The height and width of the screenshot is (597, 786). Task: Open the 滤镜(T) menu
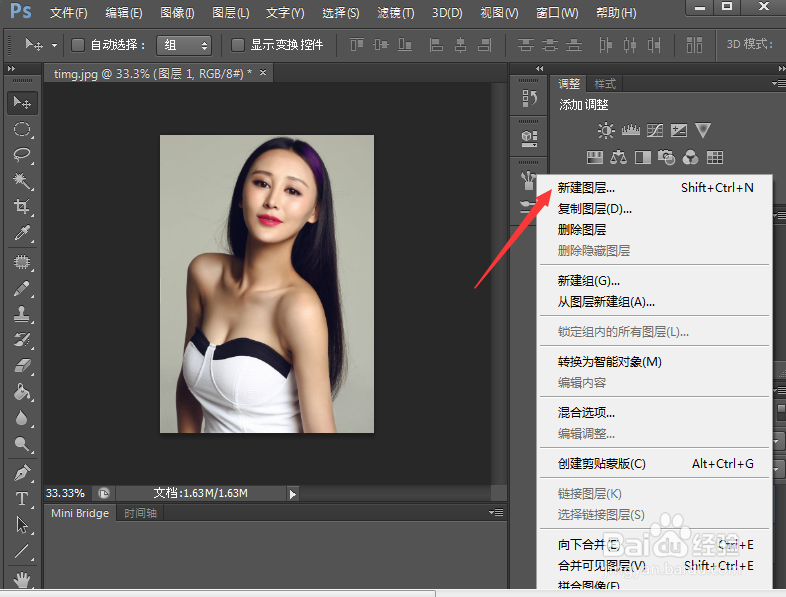[396, 13]
